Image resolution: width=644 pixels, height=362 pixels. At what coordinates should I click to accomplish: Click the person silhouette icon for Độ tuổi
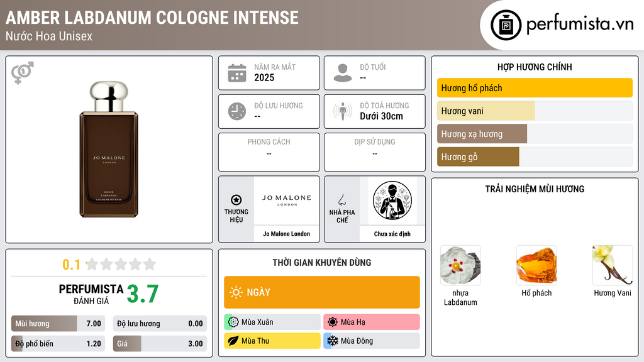click(343, 73)
